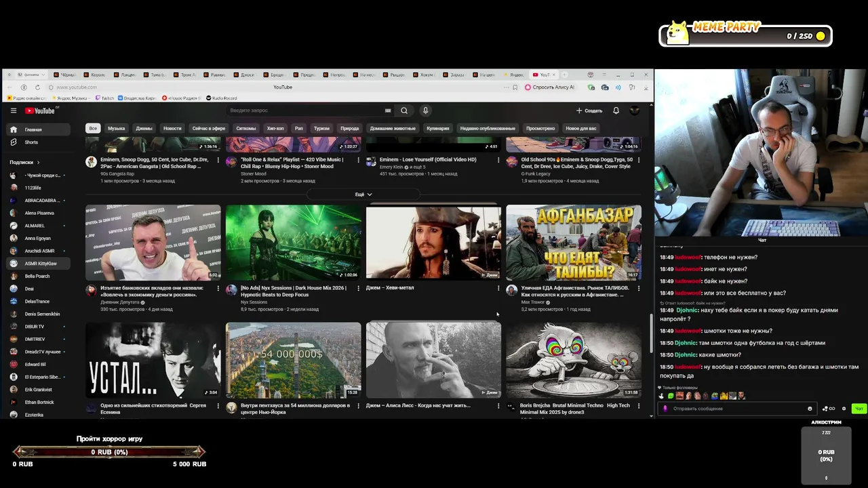868x488 pixels.
Task: Open YouTube notifications bell
Action: 616,110
